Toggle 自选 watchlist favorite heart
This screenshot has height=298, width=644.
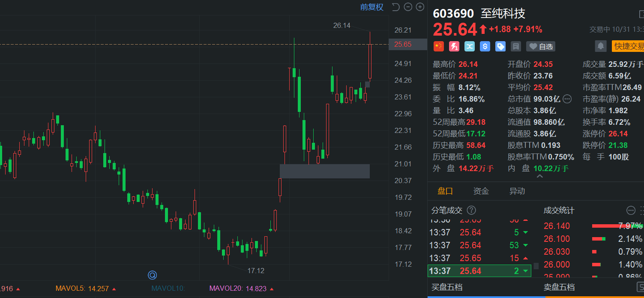click(540, 46)
